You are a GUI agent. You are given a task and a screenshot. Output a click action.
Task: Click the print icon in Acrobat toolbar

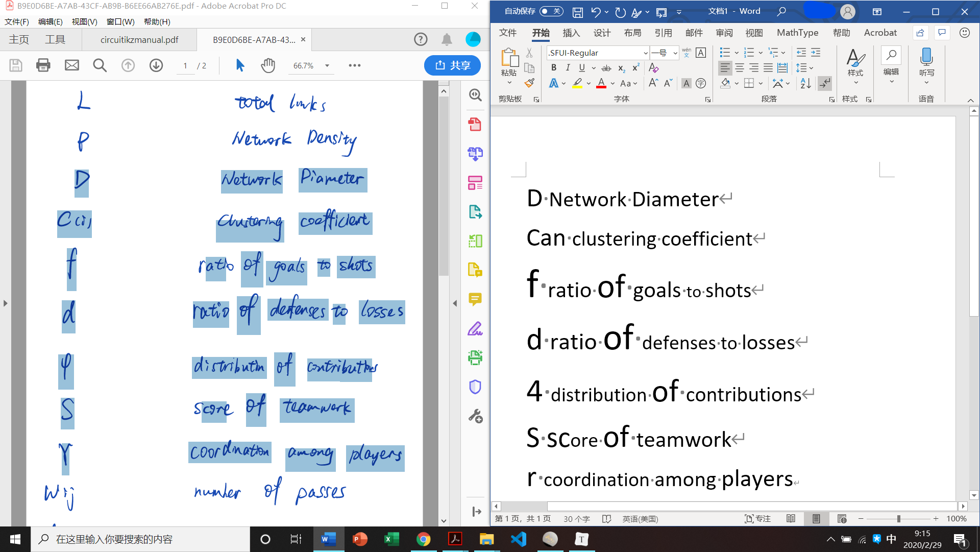coord(43,65)
